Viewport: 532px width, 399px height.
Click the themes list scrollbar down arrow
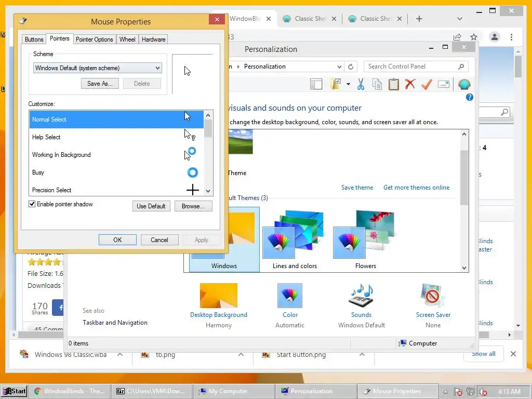(464, 268)
